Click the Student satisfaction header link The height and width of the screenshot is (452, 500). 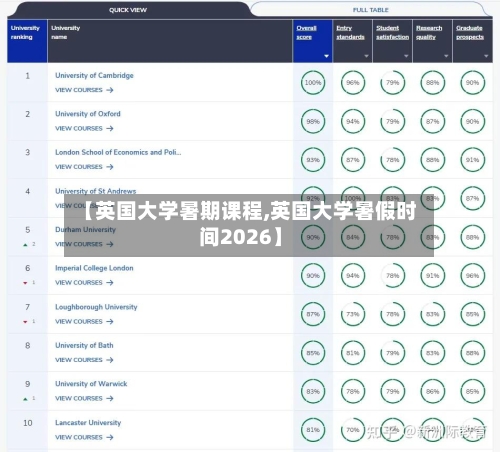392,32
